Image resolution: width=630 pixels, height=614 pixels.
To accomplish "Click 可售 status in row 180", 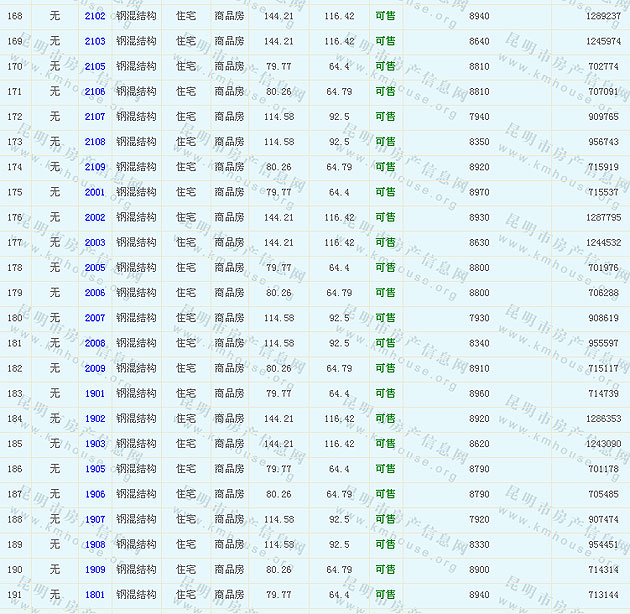I will [x=385, y=318].
